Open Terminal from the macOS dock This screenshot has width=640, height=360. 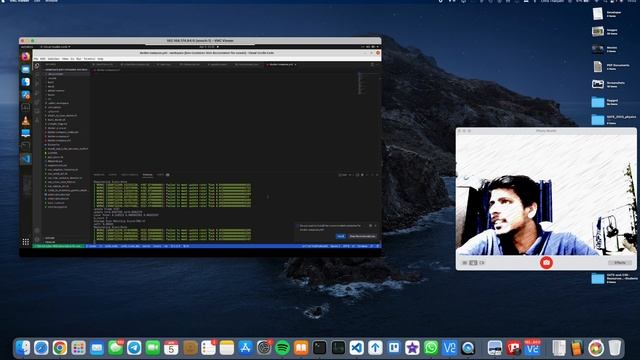tap(320, 348)
